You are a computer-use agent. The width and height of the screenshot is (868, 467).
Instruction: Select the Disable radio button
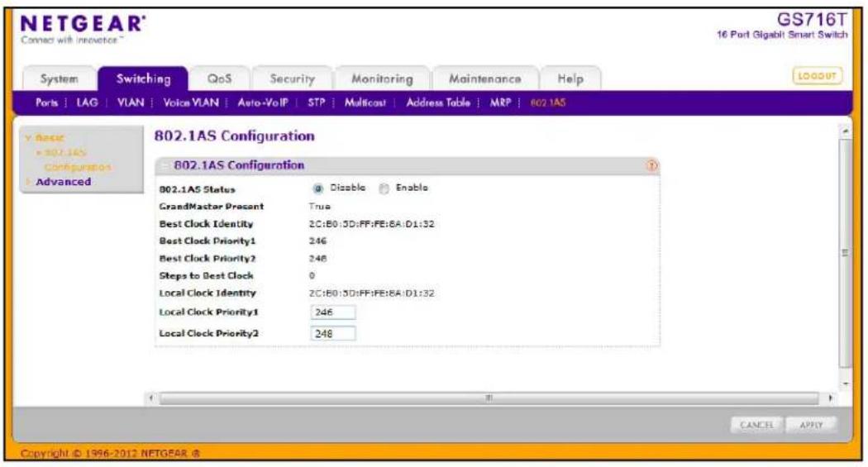coord(317,188)
